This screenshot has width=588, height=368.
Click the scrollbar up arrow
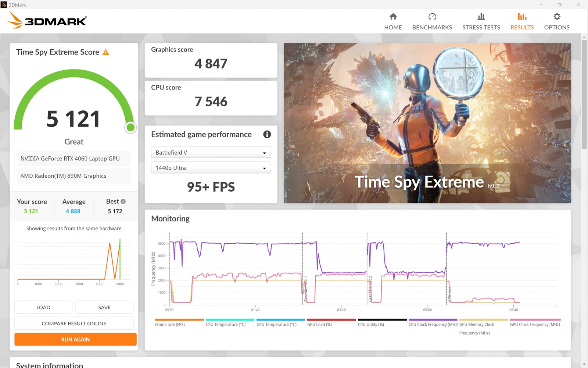coord(584,37)
